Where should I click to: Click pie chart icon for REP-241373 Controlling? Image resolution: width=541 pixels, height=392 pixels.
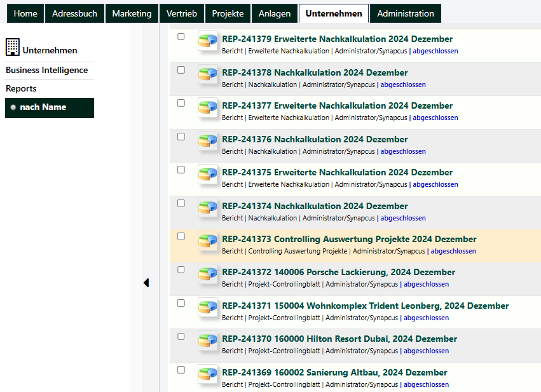pos(208,241)
